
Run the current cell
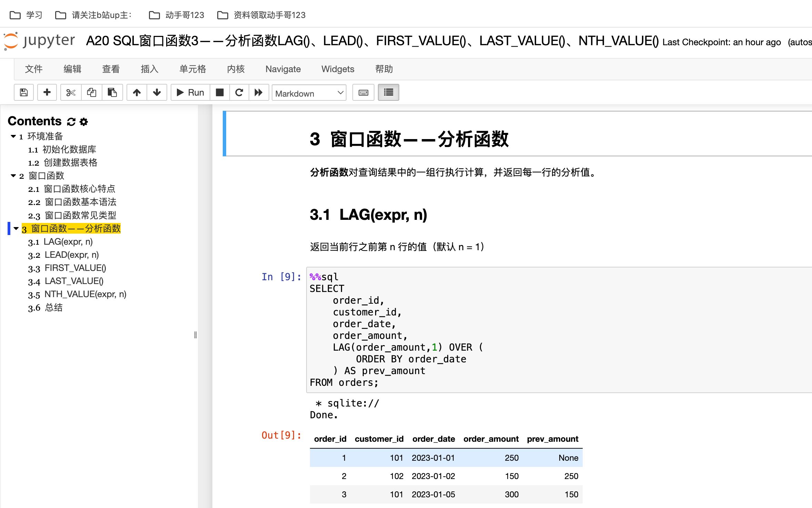pyautogui.click(x=190, y=92)
